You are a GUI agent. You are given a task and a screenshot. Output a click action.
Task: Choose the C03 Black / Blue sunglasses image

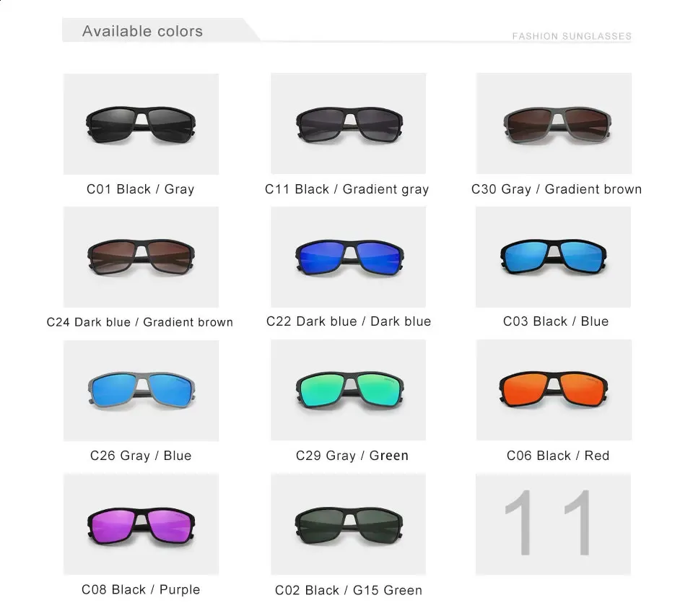pos(554,257)
